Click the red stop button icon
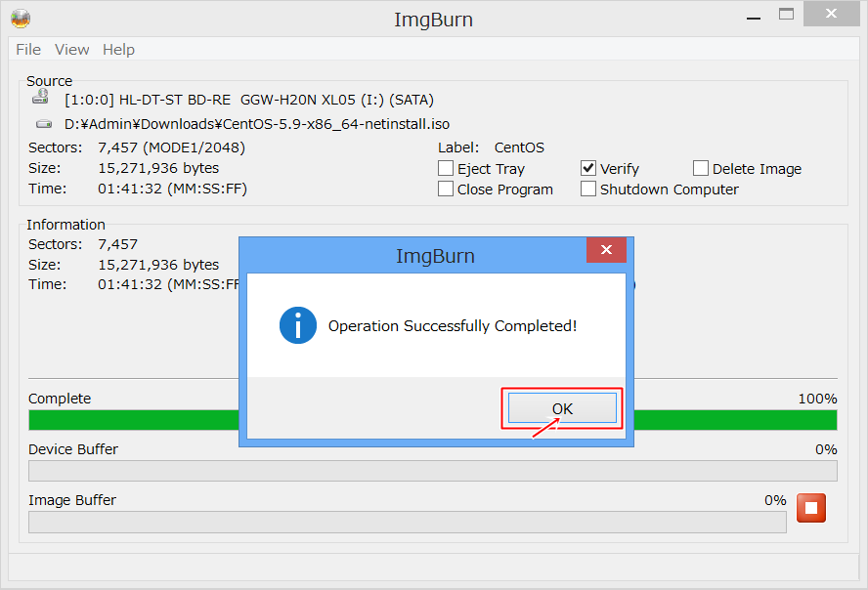The image size is (868, 590). 811,508
